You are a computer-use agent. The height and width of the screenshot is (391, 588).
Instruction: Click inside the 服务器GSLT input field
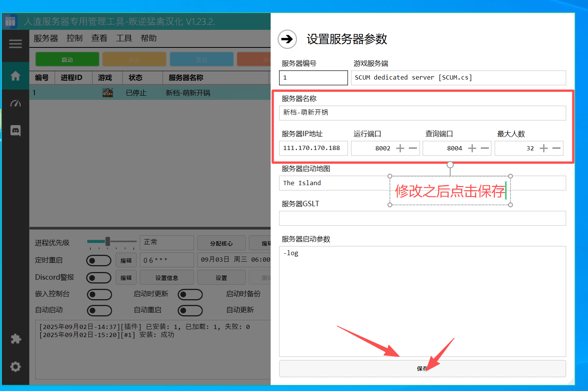coord(421,218)
